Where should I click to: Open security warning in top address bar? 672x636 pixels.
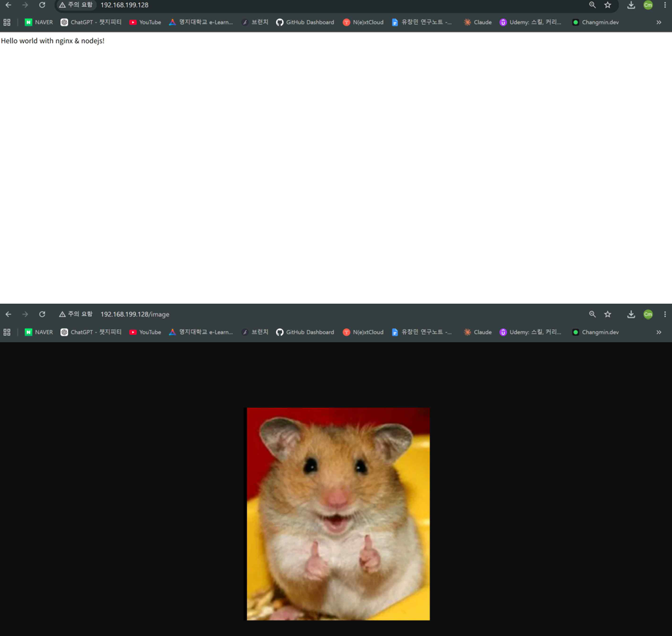pyautogui.click(x=76, y=5)
